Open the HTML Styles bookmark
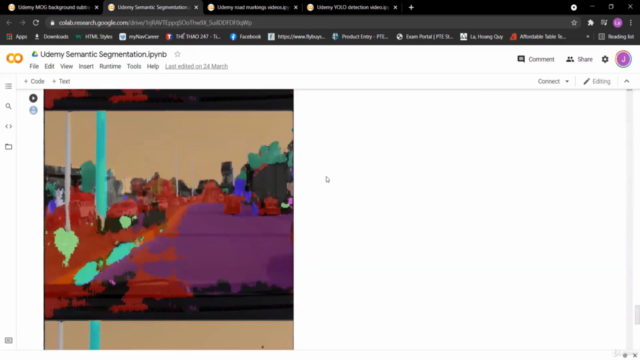 click(x=94, y=36)
